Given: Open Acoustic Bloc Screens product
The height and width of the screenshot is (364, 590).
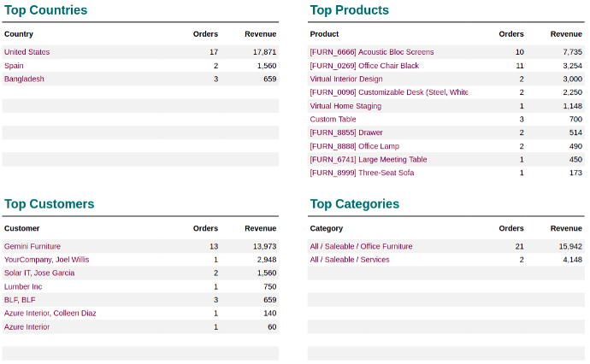Looking at the screenshot, I should pos(371,52).
